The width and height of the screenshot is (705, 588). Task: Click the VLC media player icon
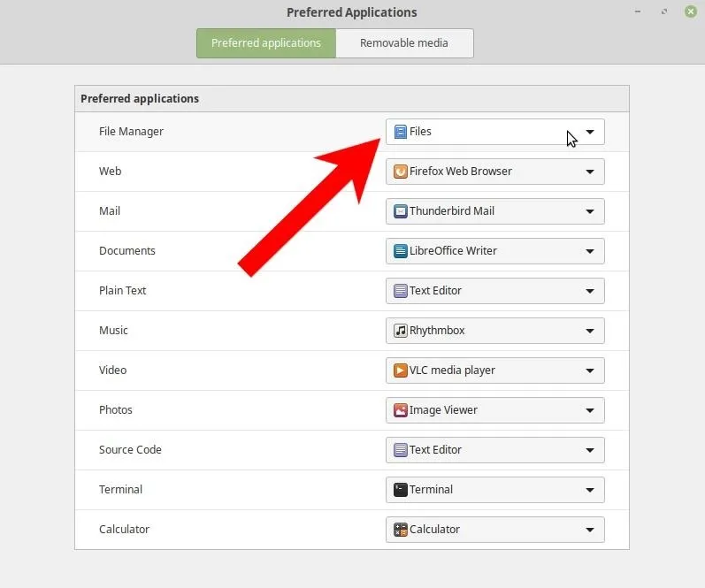coord(400,370)
